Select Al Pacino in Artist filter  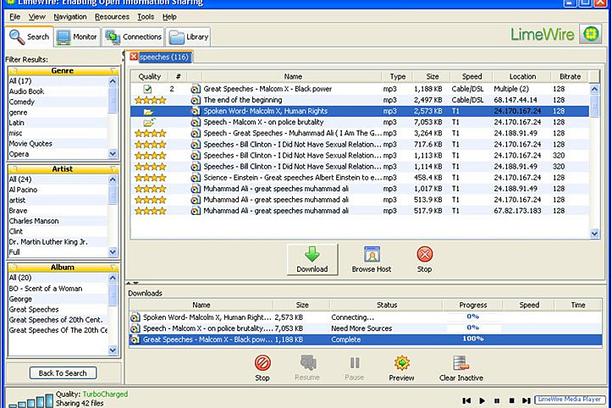pyautogui.click(x=58, y=190)
